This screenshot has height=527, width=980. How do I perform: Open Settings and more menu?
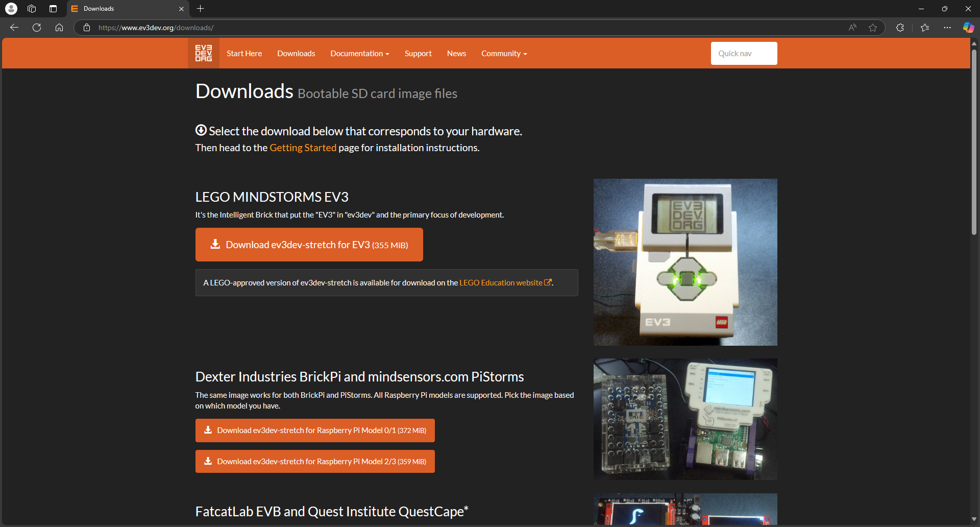pyautogui.click(x=947, y=28)
